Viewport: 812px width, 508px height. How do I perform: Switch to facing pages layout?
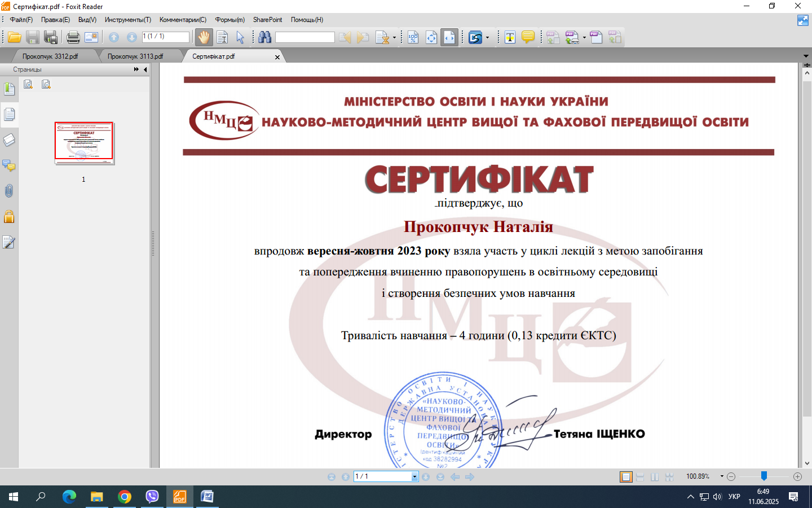pos(655,477)
